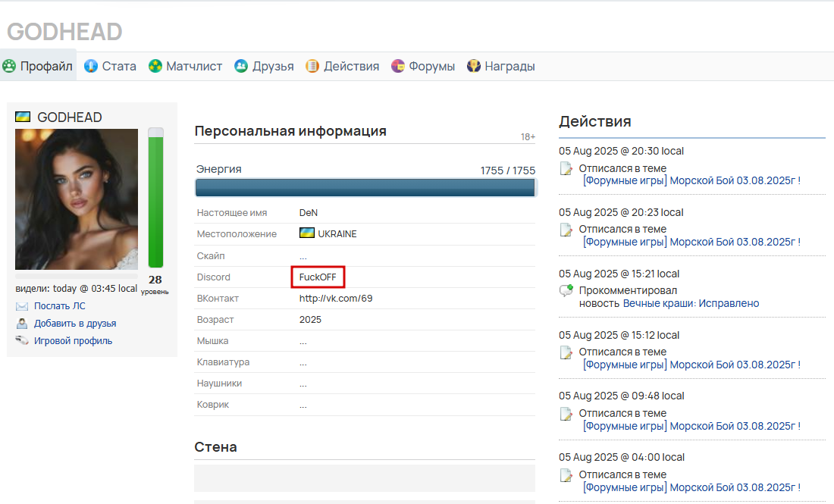Click the Стена wall input area

(x=365, y=478)
